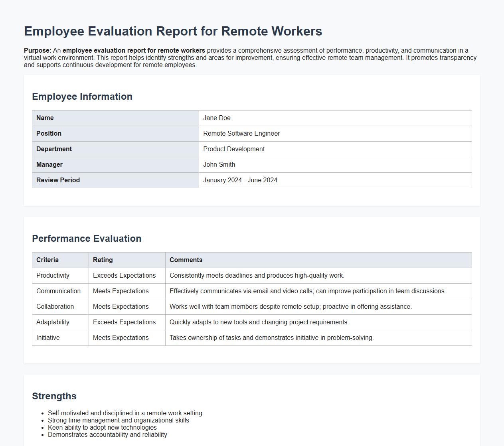Select the Comments column header
Viewport: 504px width, 446px height.
point(186,260)
